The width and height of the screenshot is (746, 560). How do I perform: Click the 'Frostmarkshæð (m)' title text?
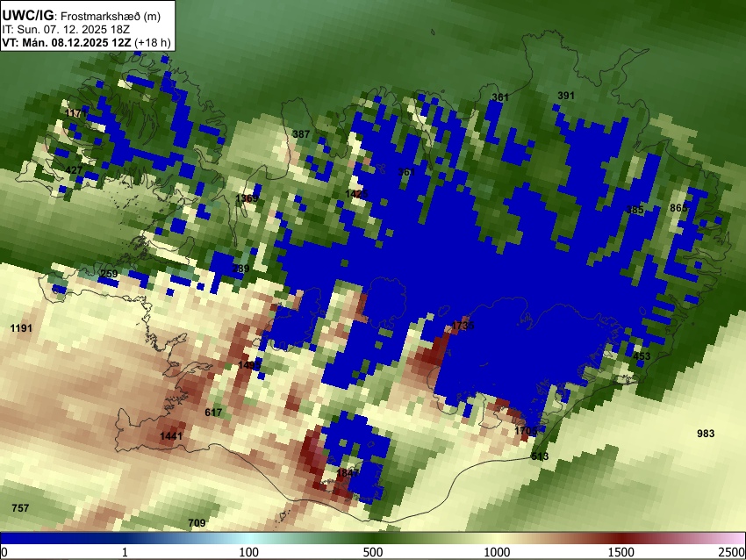pyautogui.click(x=111, y=16)
